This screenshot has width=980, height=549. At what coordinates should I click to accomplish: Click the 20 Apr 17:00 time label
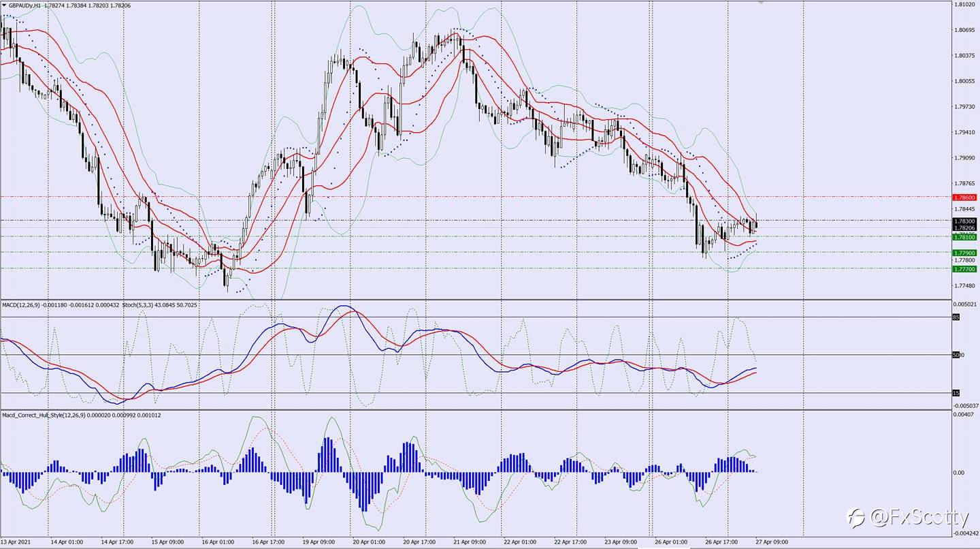[419, 543]
